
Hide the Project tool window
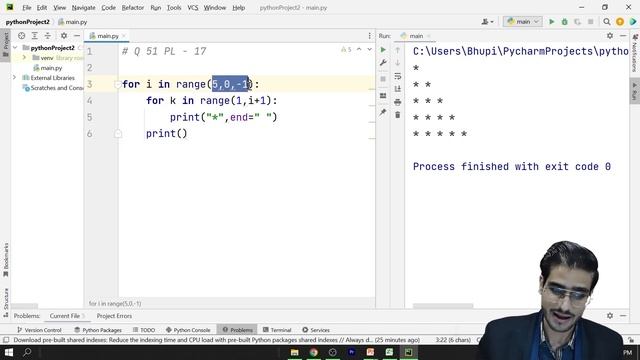[x=77, y=36]
